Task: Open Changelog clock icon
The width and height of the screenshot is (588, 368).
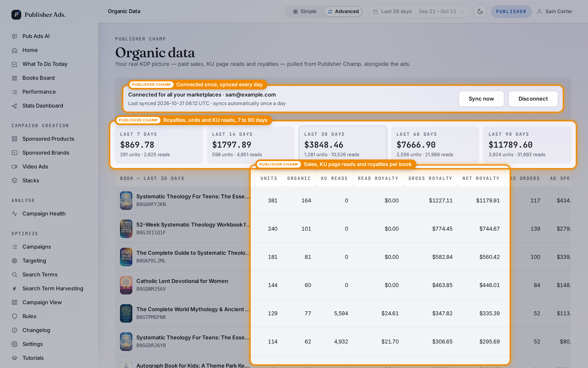Action: point(14,330)
